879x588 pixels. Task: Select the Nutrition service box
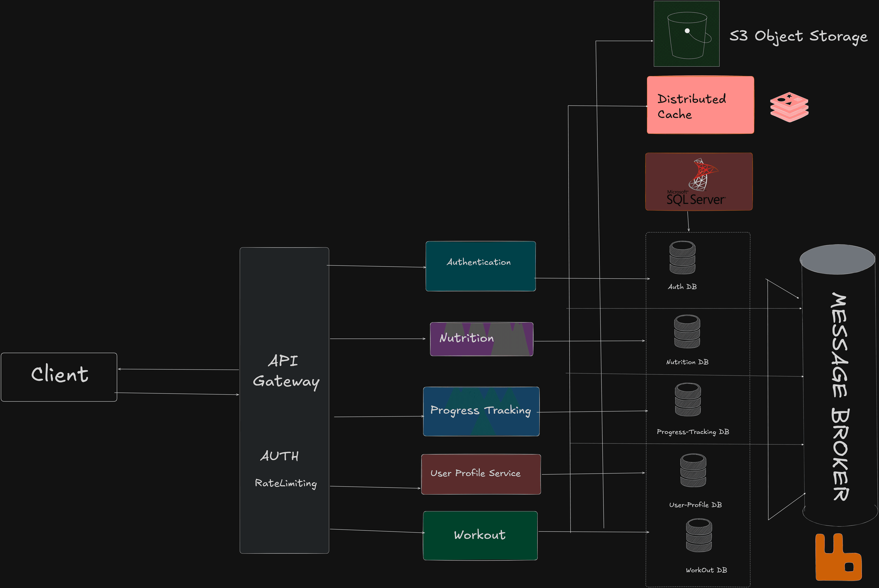tap(481, 339)
